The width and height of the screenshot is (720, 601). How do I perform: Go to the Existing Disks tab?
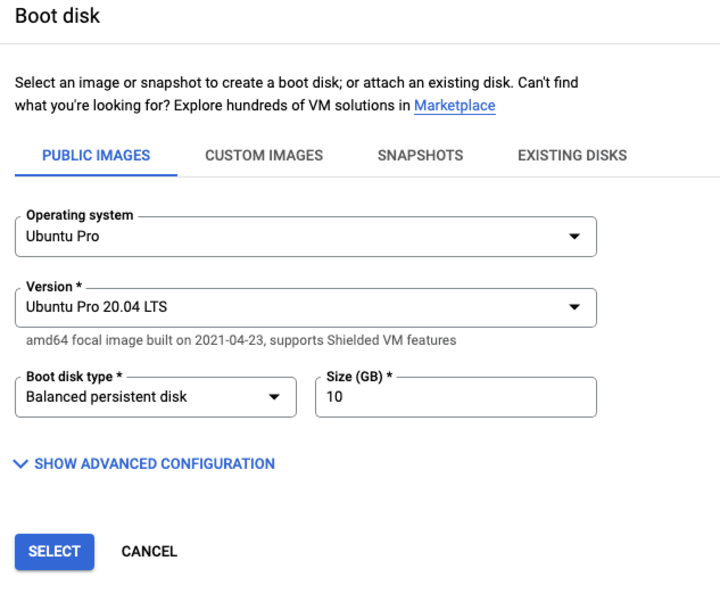(572, 155)
